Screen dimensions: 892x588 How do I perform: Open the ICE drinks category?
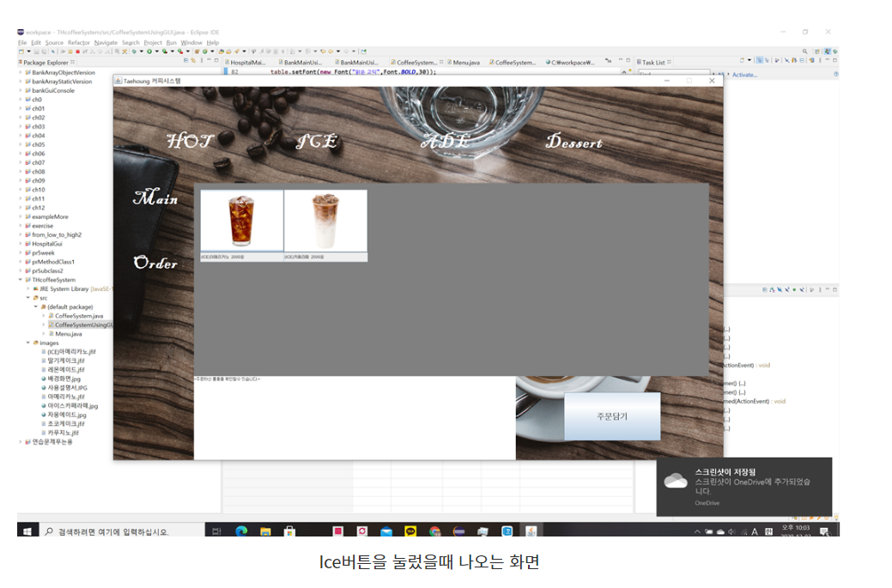(317, 141)
